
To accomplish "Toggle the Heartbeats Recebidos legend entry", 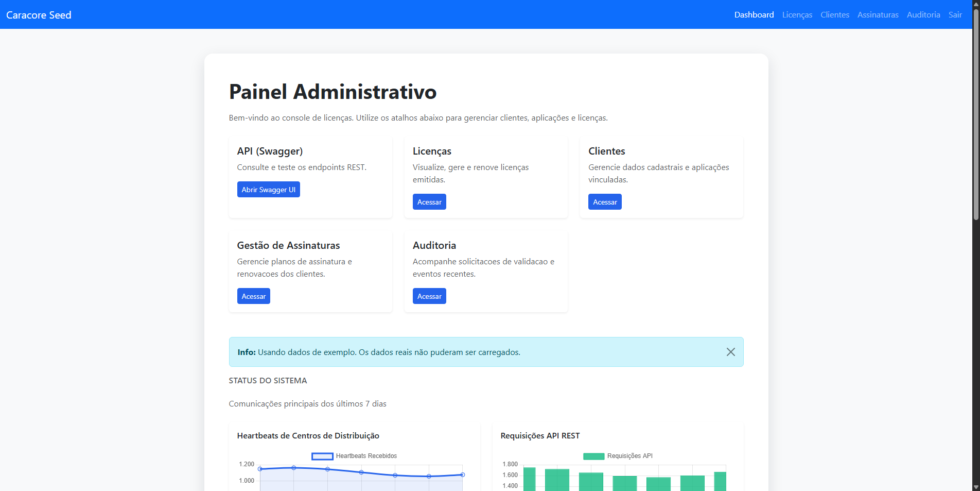I will (x=366, y=456).
